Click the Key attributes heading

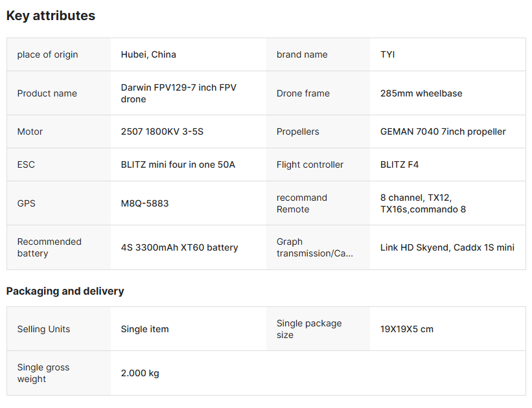tap(51, 16)
